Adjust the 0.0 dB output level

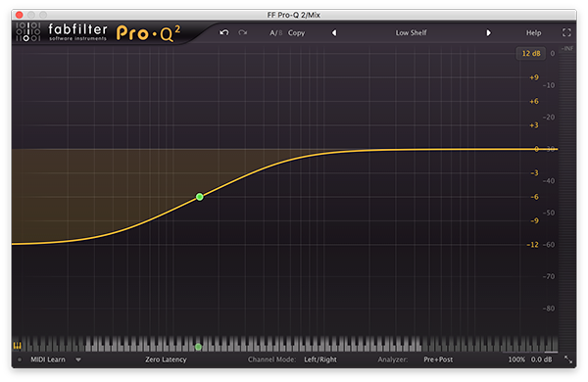[x=541, y=359]
